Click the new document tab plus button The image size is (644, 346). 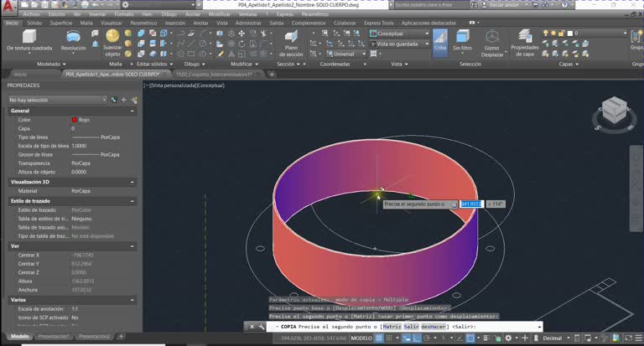[x=272, y=75]
